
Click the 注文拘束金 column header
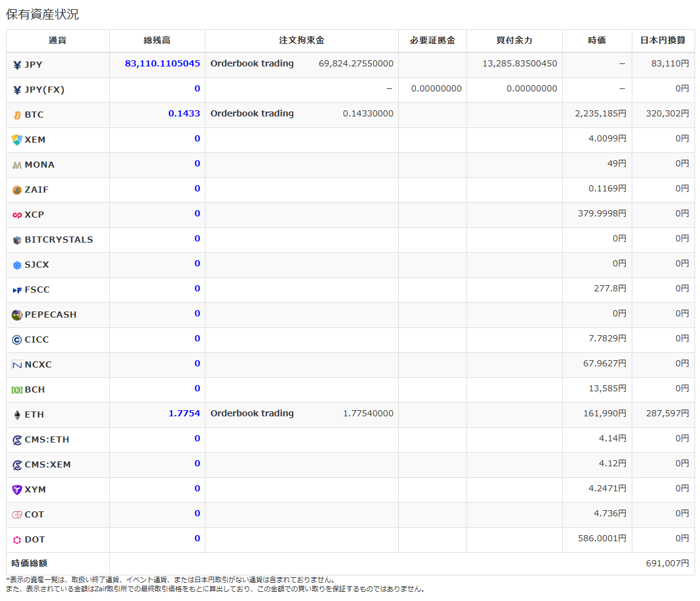[x=302, y=41]
